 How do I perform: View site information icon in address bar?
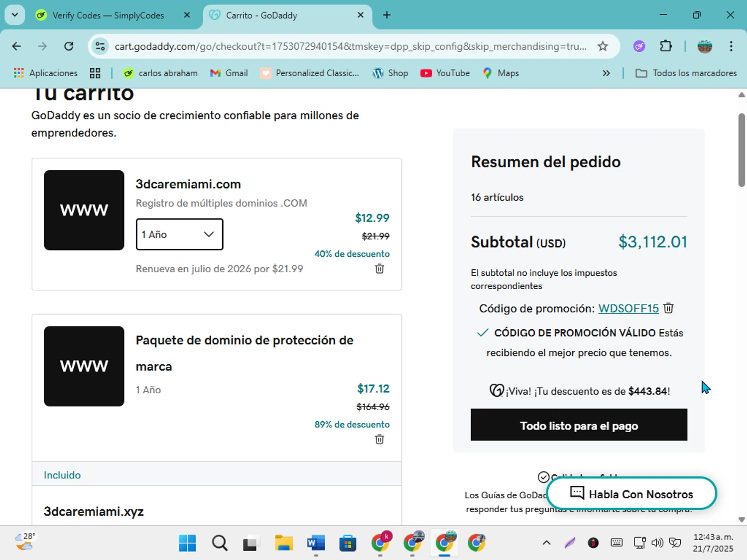(x=100, y=46)
